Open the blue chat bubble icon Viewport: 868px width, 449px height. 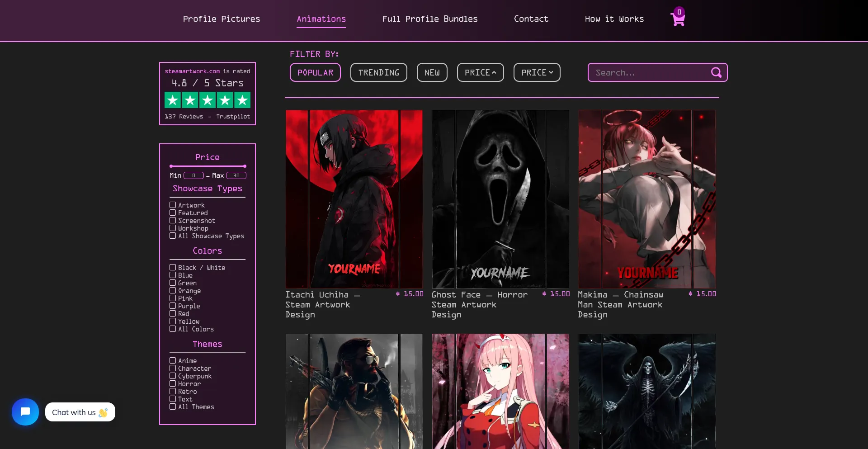(x=25, y=411)
